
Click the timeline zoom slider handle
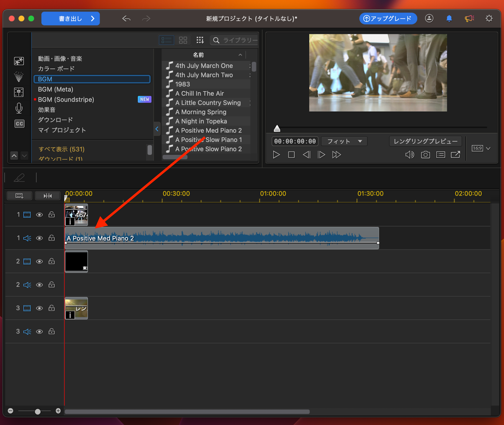[x=37, y=411]
